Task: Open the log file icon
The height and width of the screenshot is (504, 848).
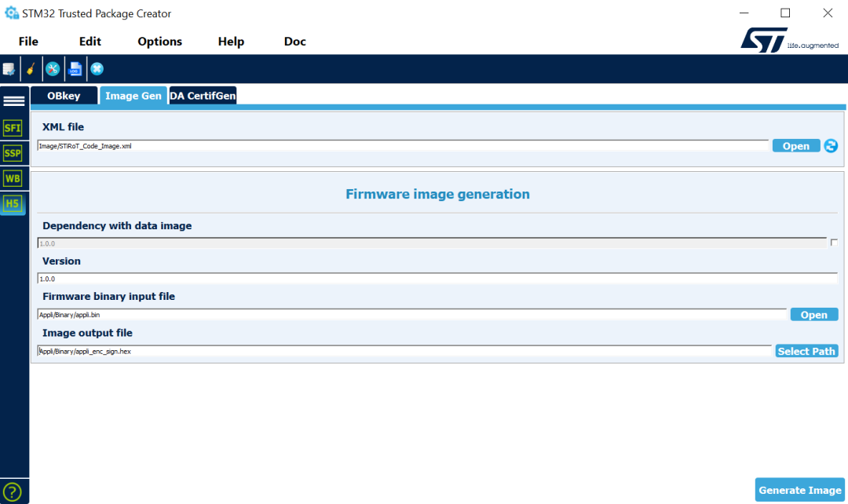Action: click(x=75, y=69)
